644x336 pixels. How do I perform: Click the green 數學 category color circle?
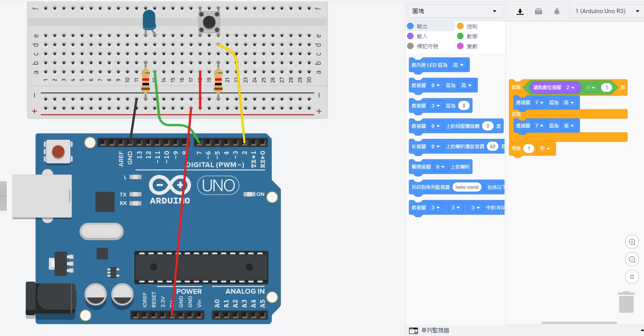[x=460, y=36]
